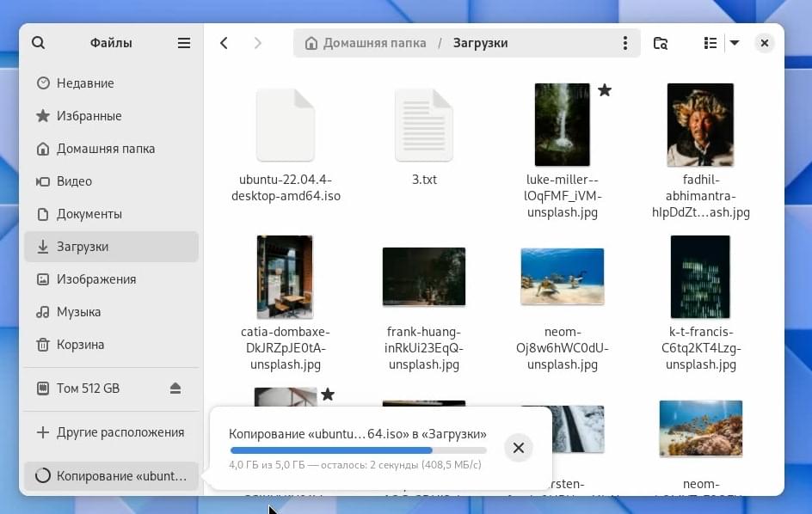Open the hamburger main menu

[184, 43]
